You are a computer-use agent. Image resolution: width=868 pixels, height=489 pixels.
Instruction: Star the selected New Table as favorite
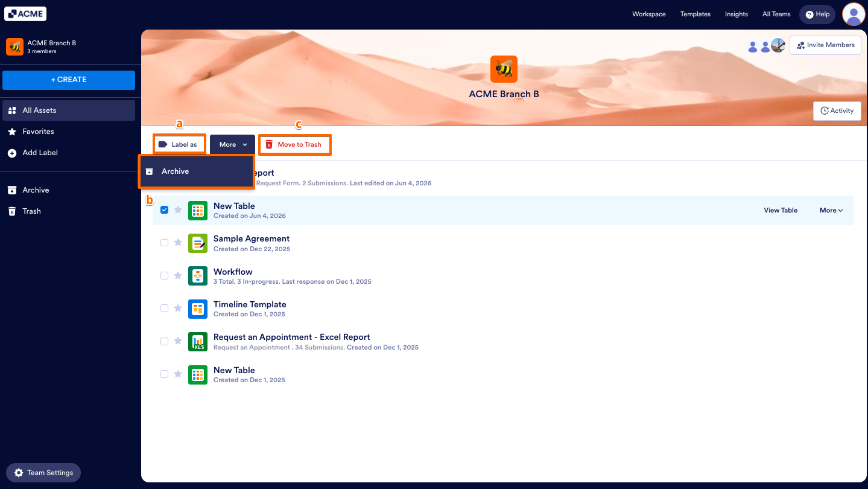pos(178,210)
